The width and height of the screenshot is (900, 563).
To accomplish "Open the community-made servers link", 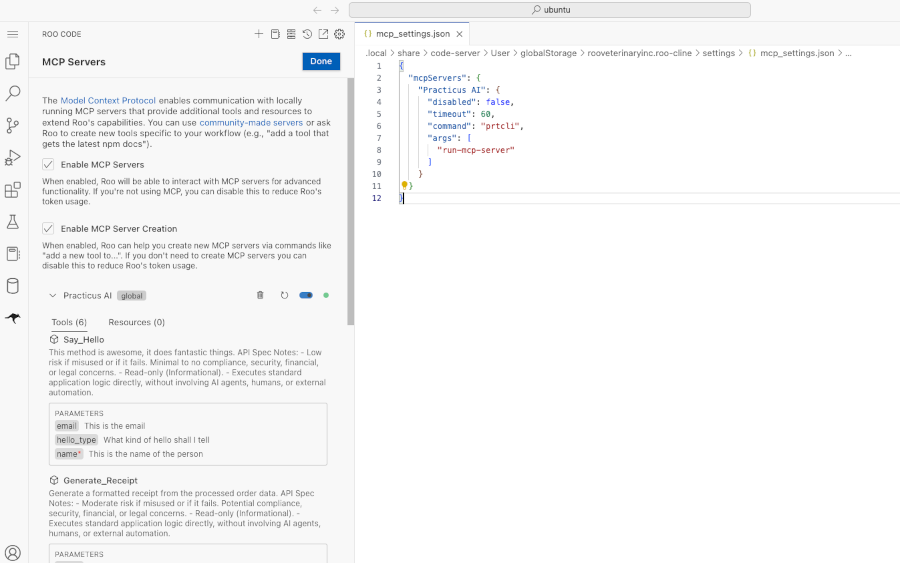I will click(x=251, y=123).
